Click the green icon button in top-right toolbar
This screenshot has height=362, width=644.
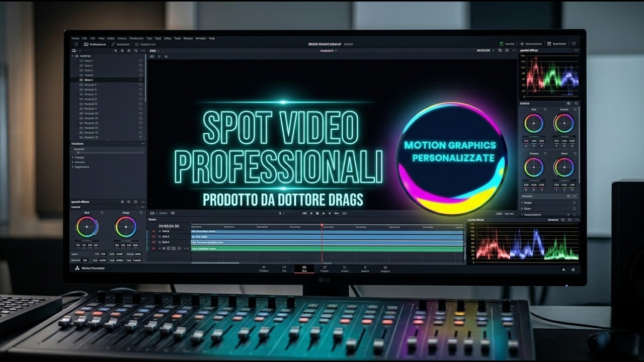[502, 44]
